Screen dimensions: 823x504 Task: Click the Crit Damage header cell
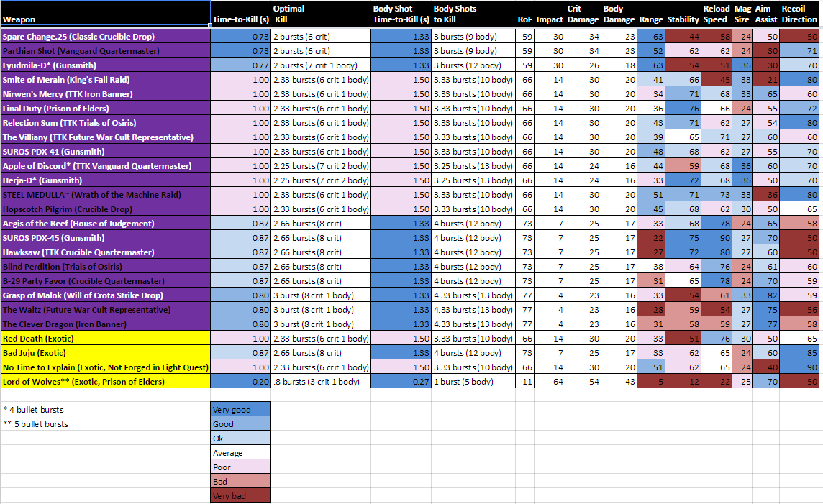click(583, 14)
